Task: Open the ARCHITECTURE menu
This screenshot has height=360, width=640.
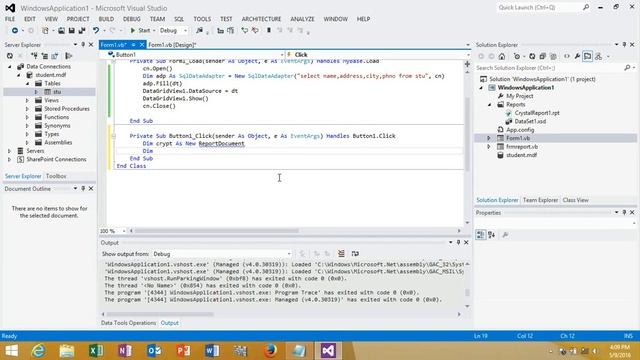Action: [261, 19]
